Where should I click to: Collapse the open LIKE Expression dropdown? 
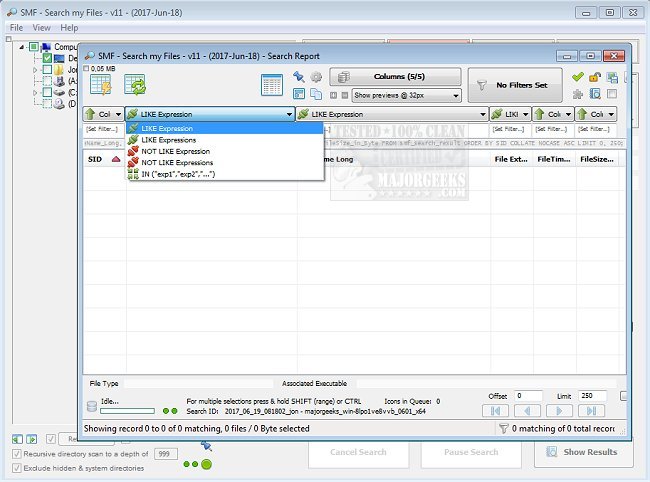tap(210, 114)
